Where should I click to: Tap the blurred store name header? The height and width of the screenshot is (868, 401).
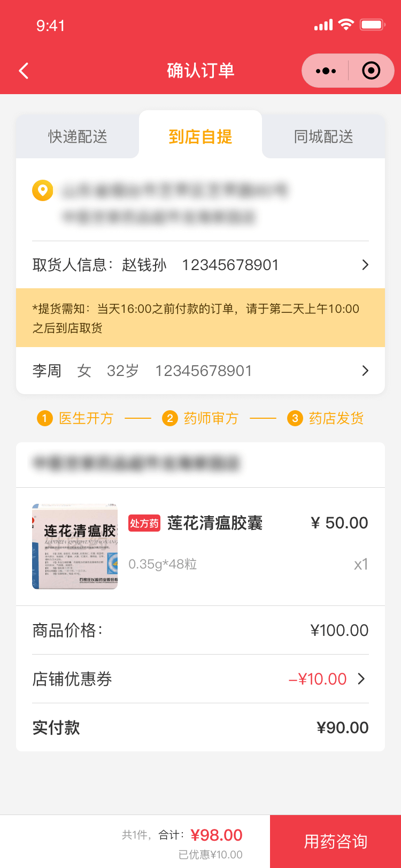pyautogui.click(x=136, y=464)
